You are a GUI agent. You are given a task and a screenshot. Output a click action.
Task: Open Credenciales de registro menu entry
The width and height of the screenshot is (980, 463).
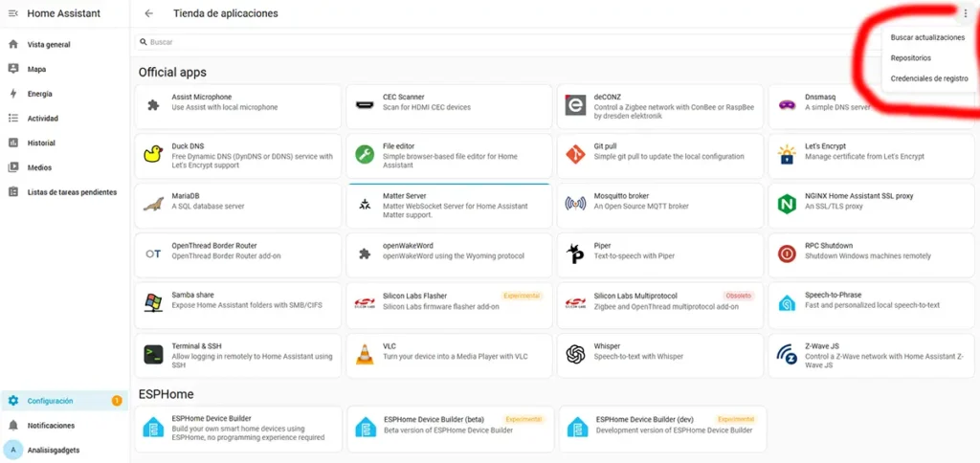[x=928, y=78]
